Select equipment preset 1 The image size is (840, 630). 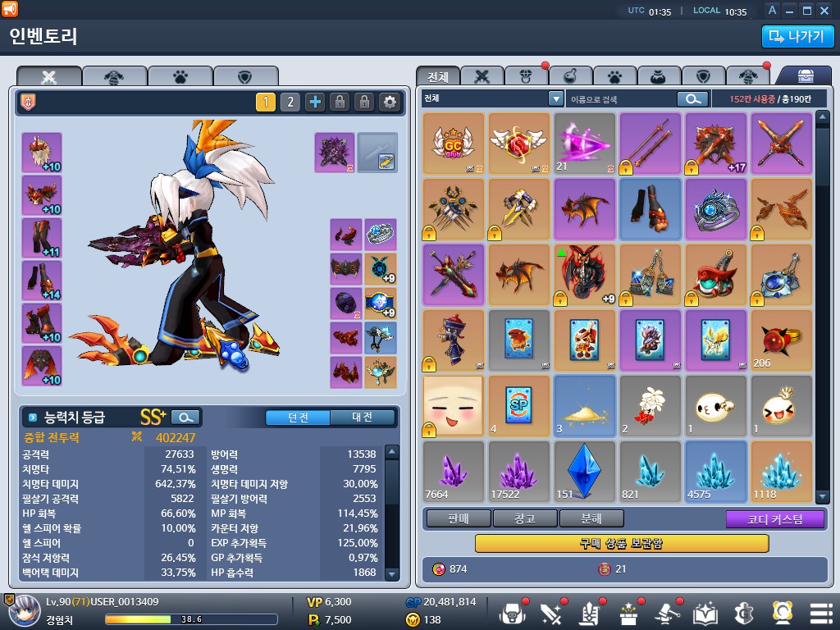tap(266, 102)
